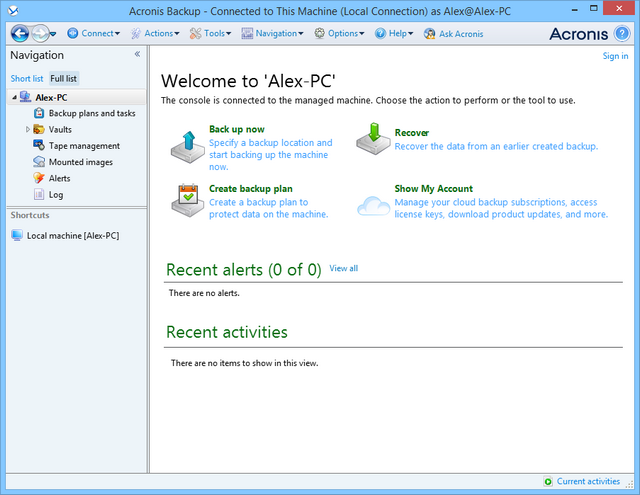Open Mounted images in navigation tree
The width and height of the screenshot is (640, 495).
[x=80, y=162]
